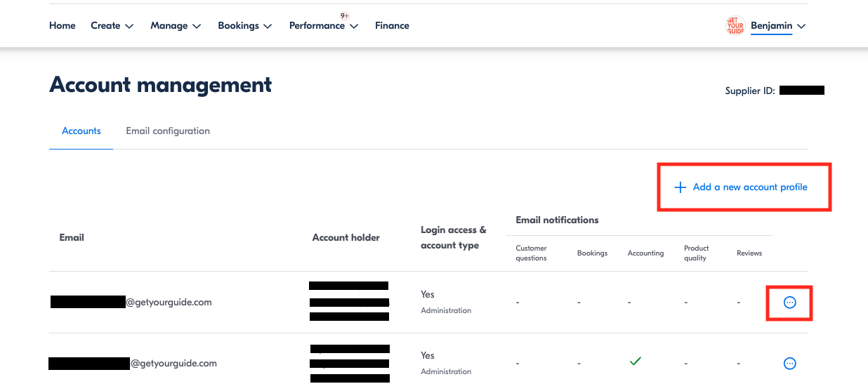Expand the Create dropdown menu

(x=112, y=26)
